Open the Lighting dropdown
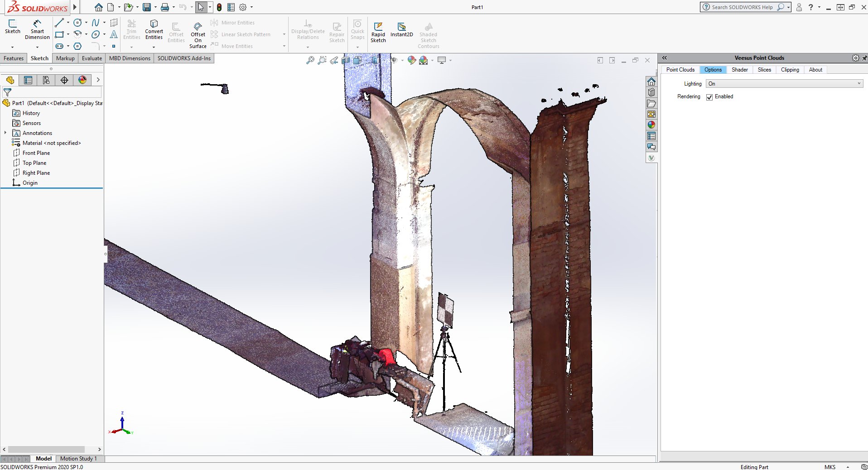 784,84
